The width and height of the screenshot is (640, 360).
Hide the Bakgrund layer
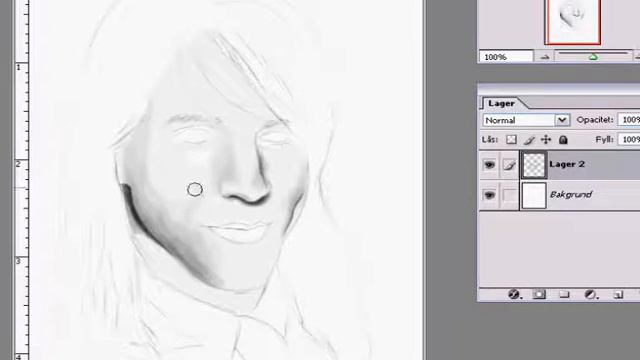(x=489, y=195)
